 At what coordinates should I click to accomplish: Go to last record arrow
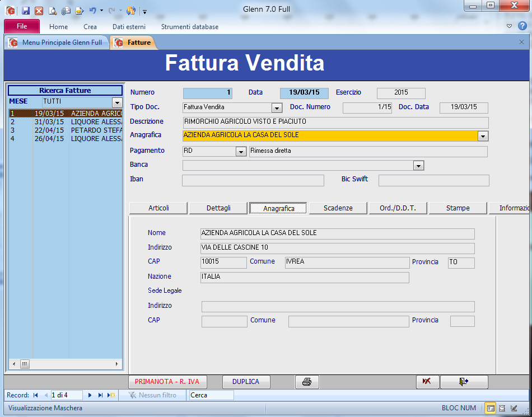(100, 395)
